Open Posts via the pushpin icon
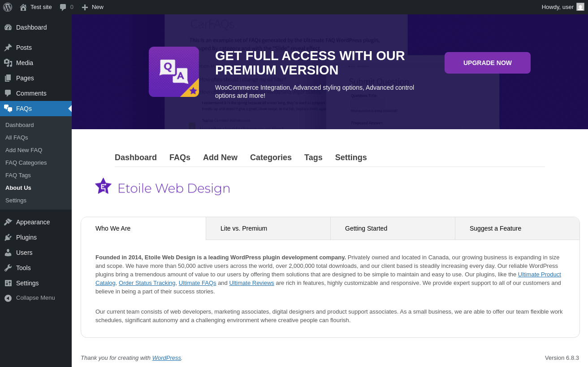 pyautogui.click(x=8, y=48)
